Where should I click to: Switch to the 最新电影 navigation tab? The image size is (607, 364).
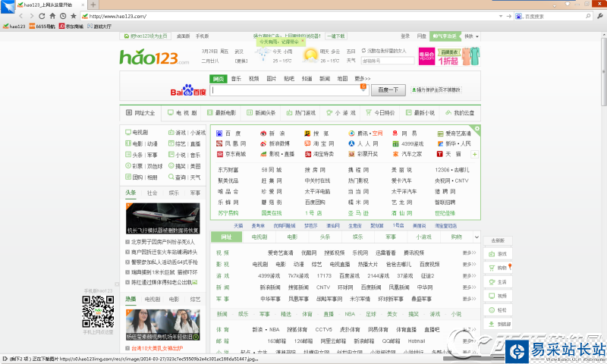tap(222, 113)
